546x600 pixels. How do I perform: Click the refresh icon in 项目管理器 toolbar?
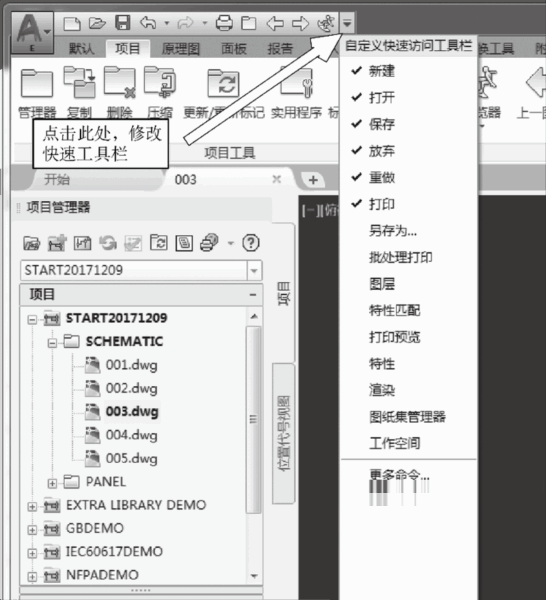[x=108, y=243]
